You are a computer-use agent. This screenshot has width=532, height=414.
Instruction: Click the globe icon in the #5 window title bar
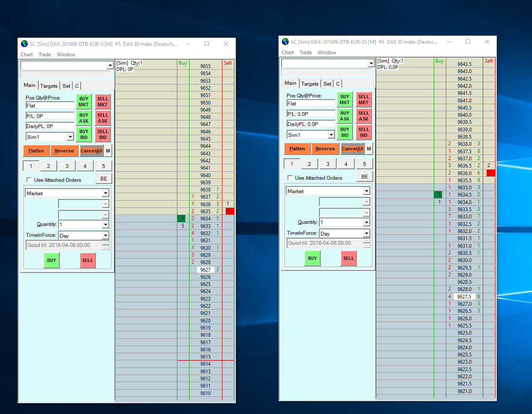point(24,44)
